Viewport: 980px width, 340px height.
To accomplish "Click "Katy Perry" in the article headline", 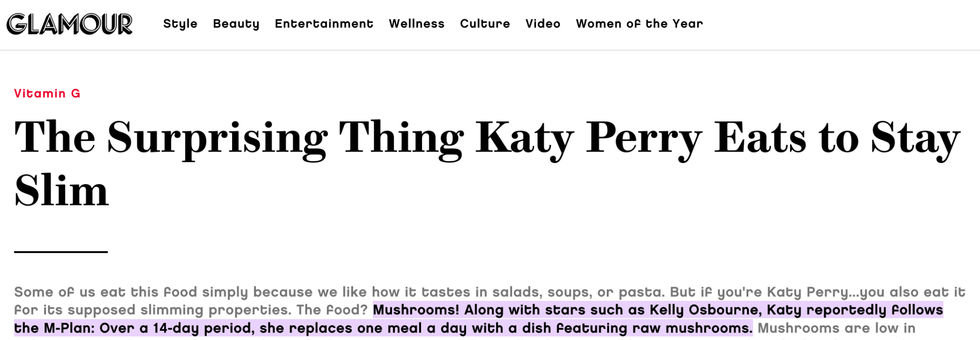I will pos(589,139).
